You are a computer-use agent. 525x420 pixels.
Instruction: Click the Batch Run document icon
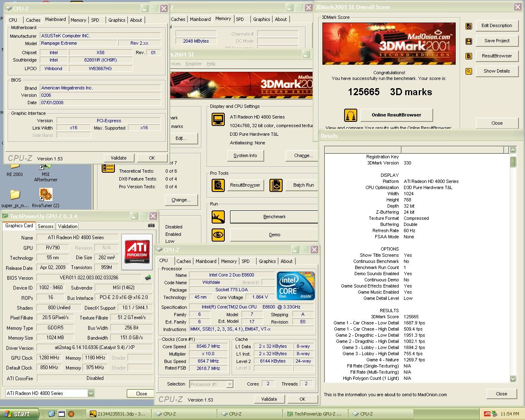276,185
